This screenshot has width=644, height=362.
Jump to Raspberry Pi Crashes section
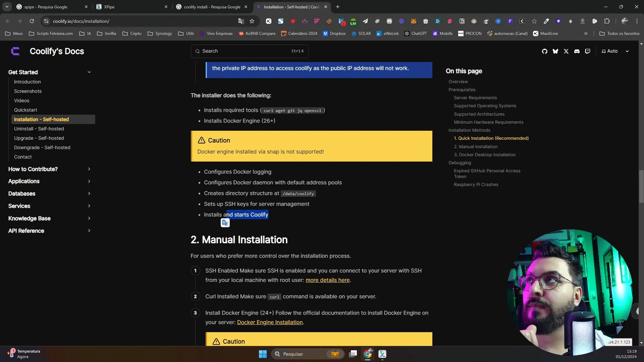pos(476,184)
